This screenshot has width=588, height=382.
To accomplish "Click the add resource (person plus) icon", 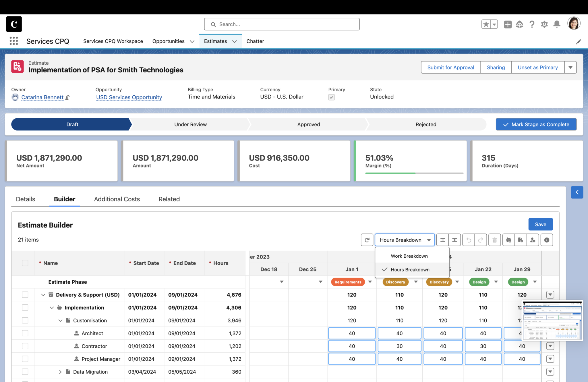I will pos(533,240).
